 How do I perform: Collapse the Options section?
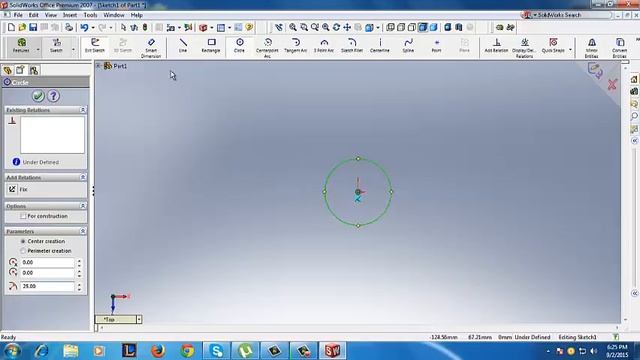[x=83, y=206]
